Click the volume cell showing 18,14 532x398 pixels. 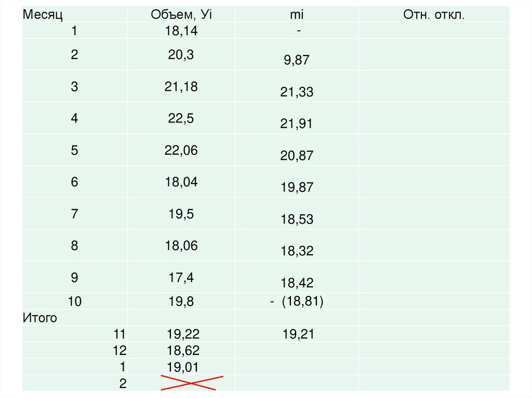click(x=181, y=32)
